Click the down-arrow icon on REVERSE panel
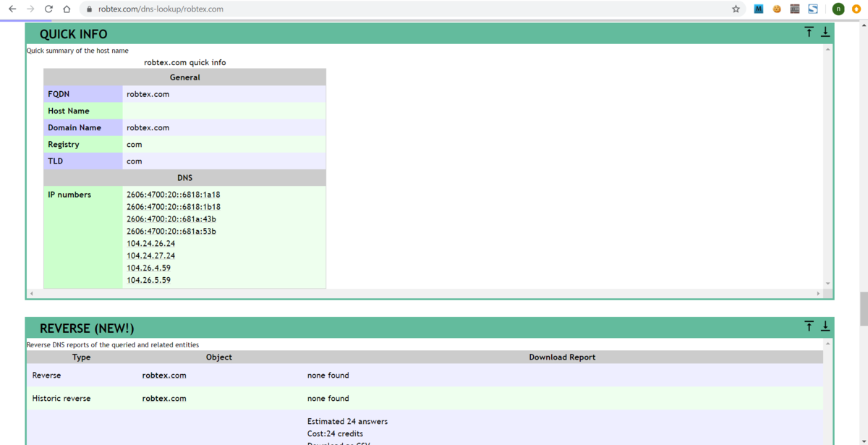This screenshot has width=868, height=445. (x=825, y=326)
